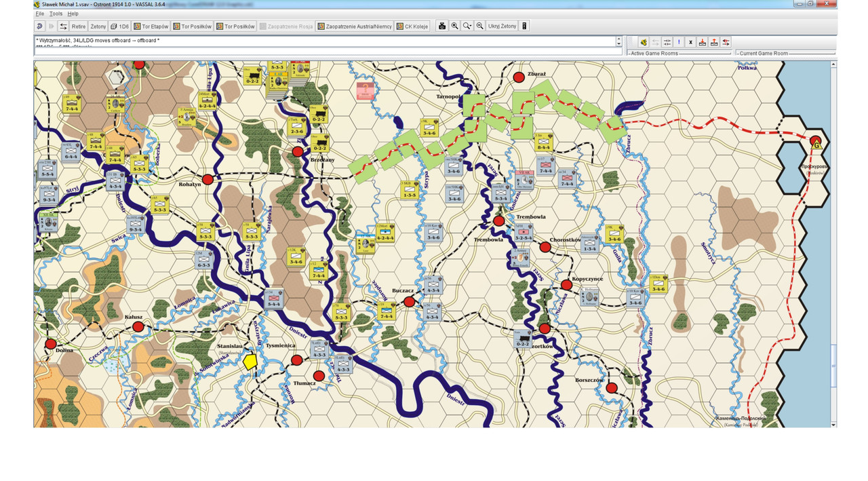This screenshot has height=481, width=868.
Task: Open the Tor Etapów window
Action: point(151,26)
